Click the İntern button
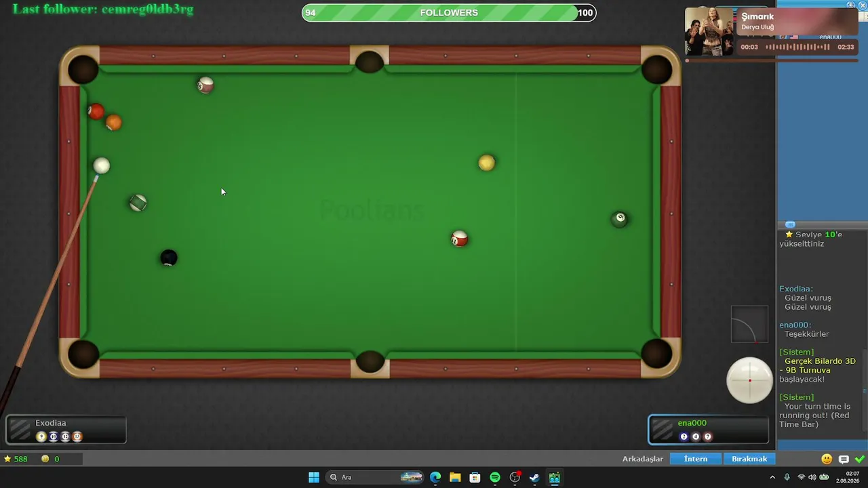 (x=695, y=459)
